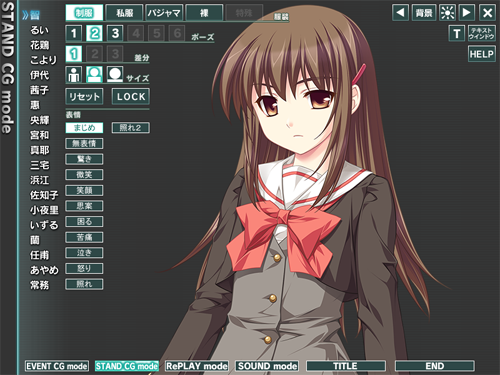The image size is (500, 375).
Task: Choose the 笑顔 expression
Action: (x=84, y=190)
